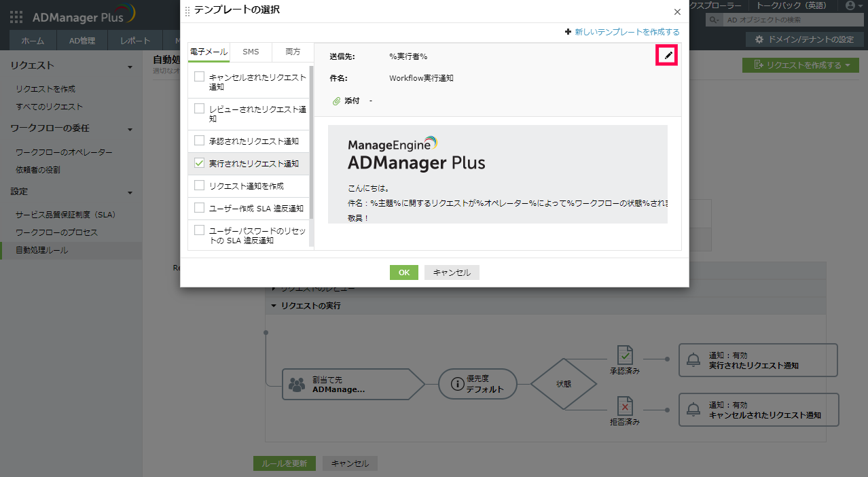Click 新しいテンプレートを作成する link
The image size is (868, 477).
[x=627, y=32]
